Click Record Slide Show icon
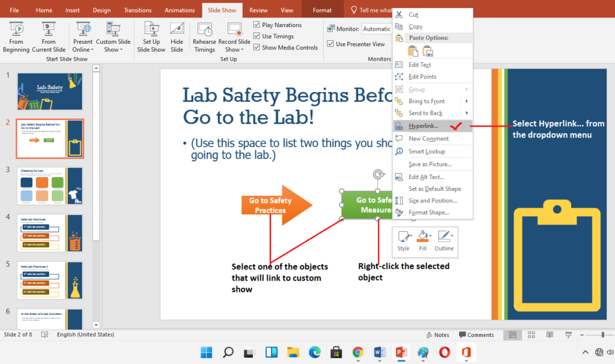The image size is (615, 364). [x=235, y=30]
